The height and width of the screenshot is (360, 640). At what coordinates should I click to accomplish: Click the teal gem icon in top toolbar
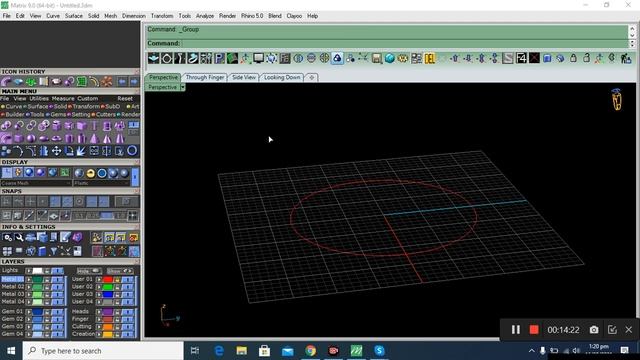point(389,58)
